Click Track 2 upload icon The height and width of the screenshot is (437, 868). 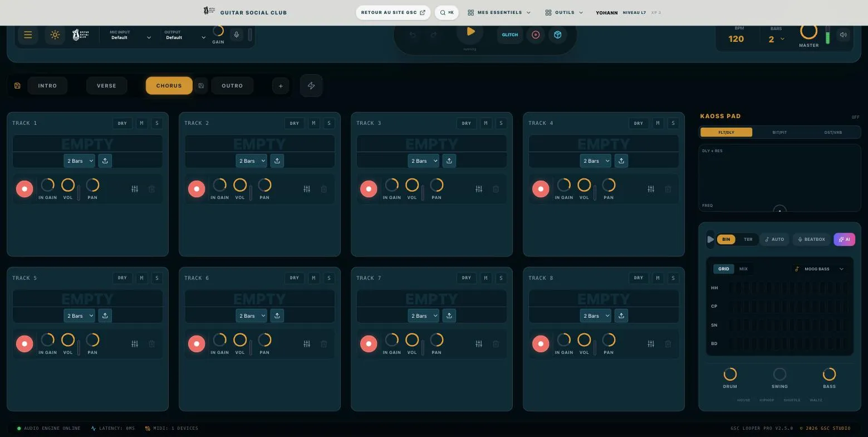[277, 161]
